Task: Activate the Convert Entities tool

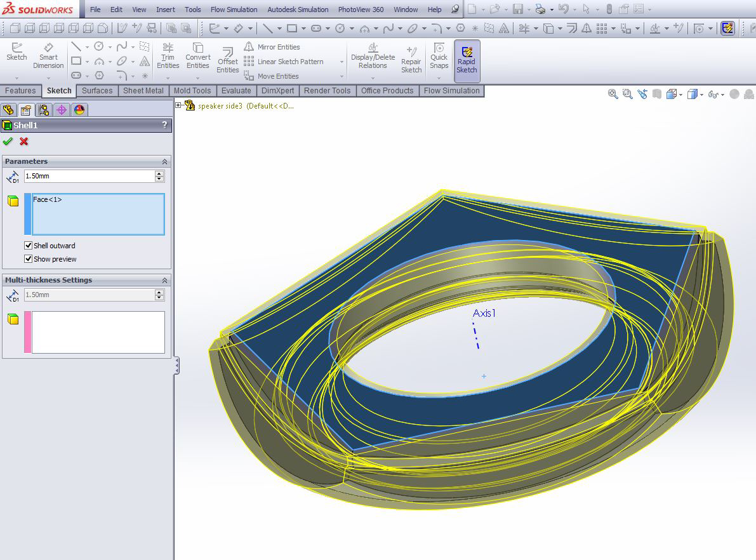Action: (197, 56)
